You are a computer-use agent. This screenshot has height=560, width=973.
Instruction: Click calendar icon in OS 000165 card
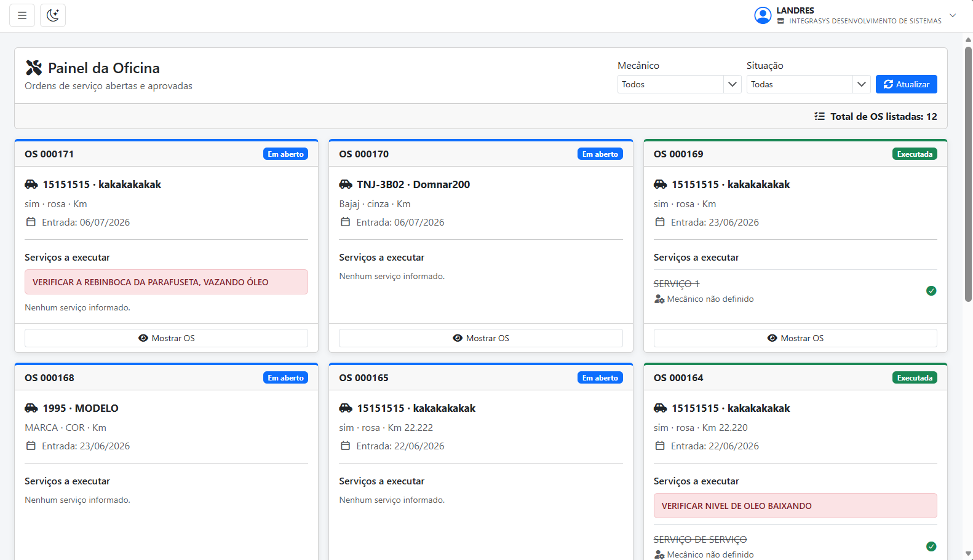tap(346, 446)
